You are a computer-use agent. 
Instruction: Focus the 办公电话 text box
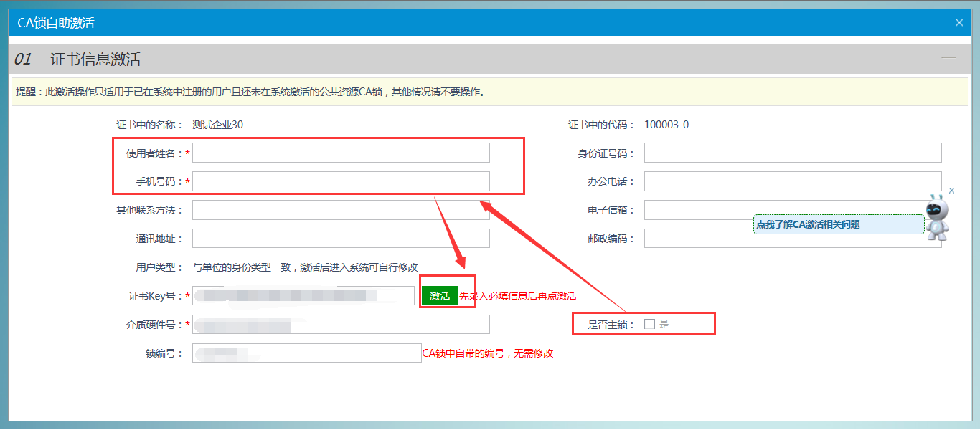[792, 181]
